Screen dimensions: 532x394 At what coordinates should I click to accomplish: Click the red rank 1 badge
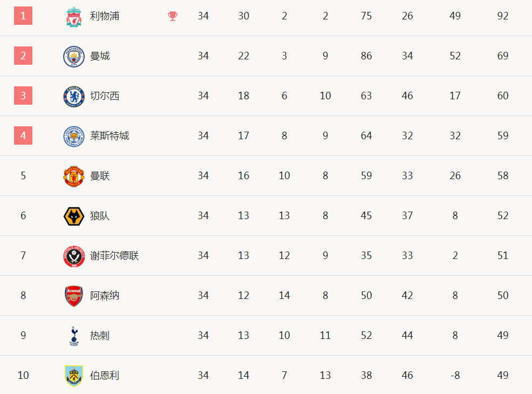(23, 16)
